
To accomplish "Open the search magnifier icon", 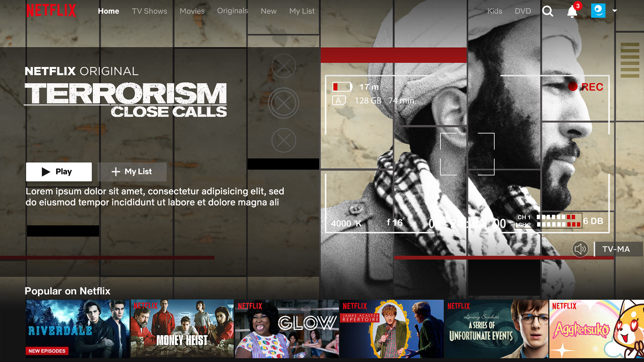I will tap(547, 11).
